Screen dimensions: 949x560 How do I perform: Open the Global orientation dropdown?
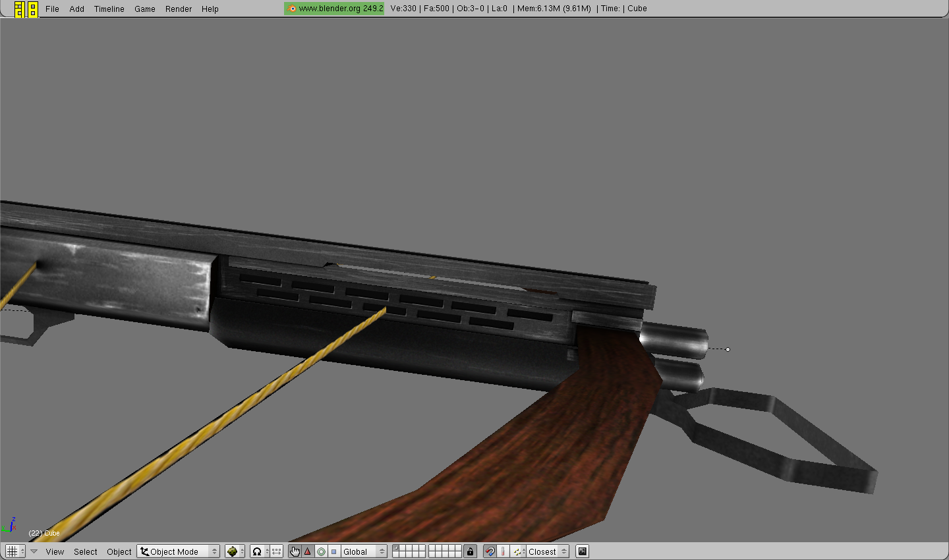coord(364,551)
